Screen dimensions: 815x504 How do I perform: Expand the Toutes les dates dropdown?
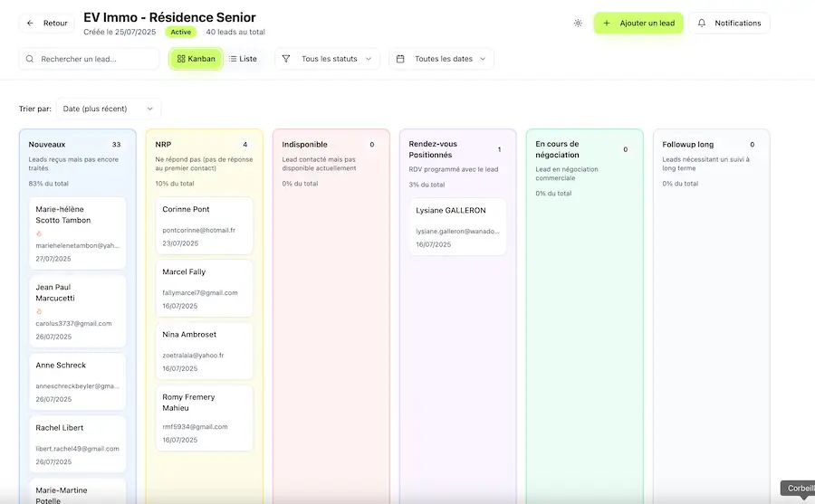pyautogui.click(x=442, y=59)
